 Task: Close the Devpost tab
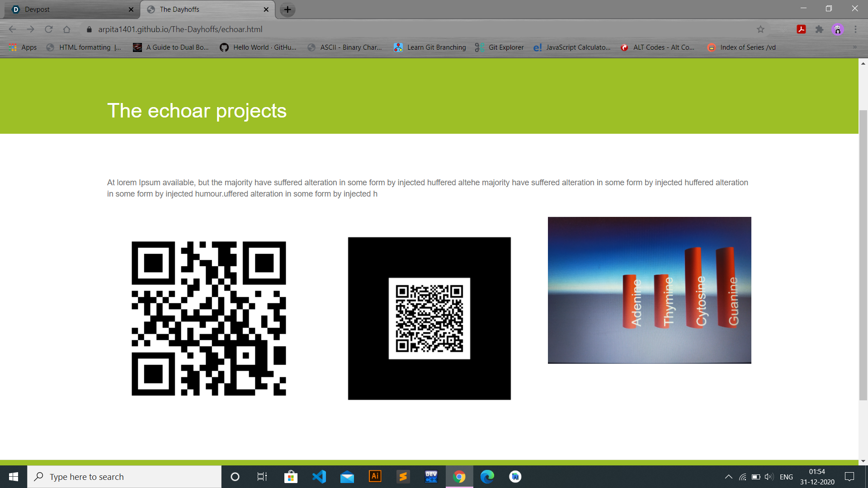pyautogui.click(x=131, y=9)
